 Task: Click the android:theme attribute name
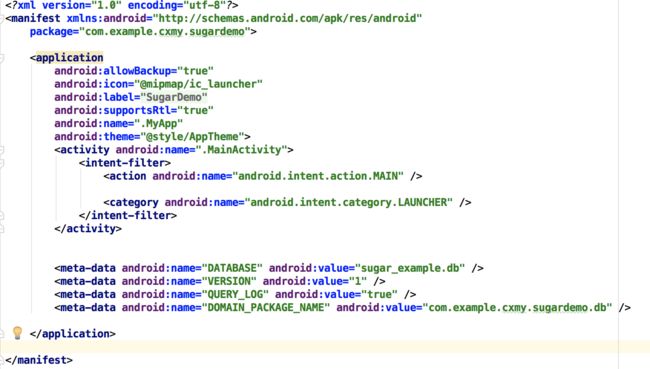tap(94, 137)
